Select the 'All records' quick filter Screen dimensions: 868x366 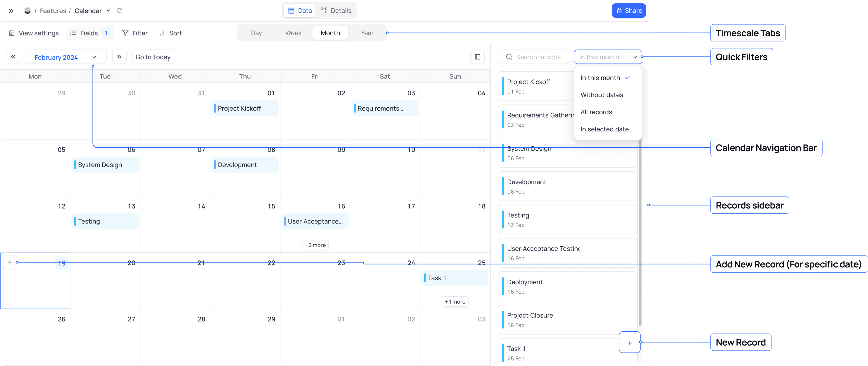[x=596, y=112]
